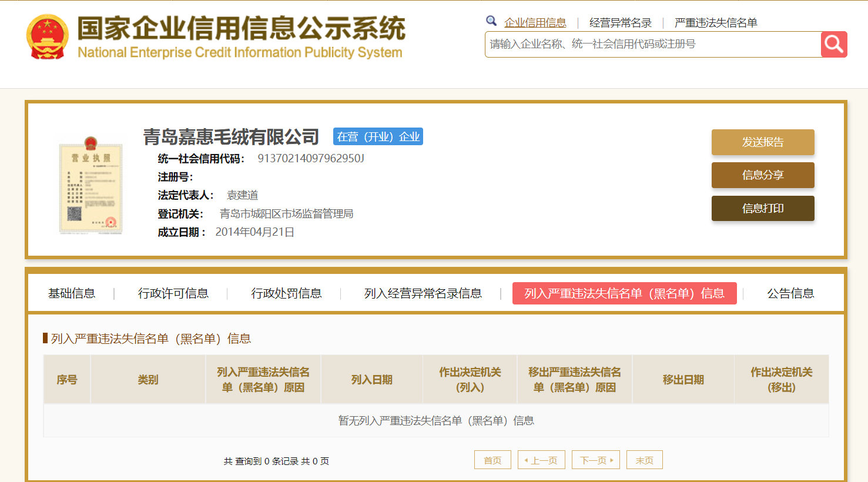Open the 公告信息 tab
Screen dimensions: 868x482
point(790,293)
